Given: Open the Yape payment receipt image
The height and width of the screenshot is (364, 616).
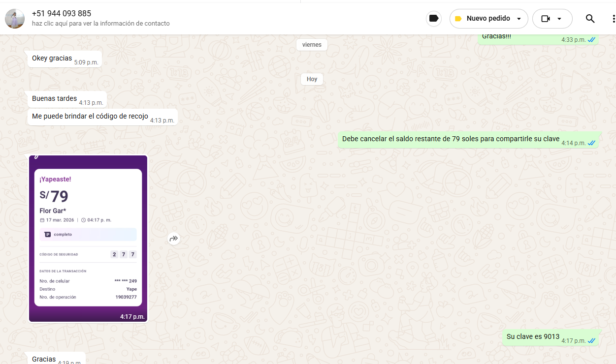Looking at the screenshot, I should (x=88, y=239).
